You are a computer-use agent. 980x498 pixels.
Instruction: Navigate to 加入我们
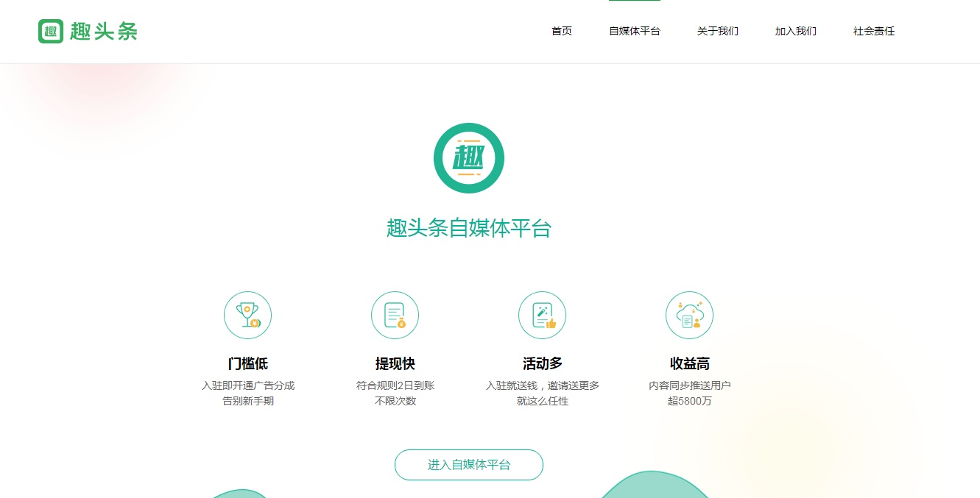(796, 31)
